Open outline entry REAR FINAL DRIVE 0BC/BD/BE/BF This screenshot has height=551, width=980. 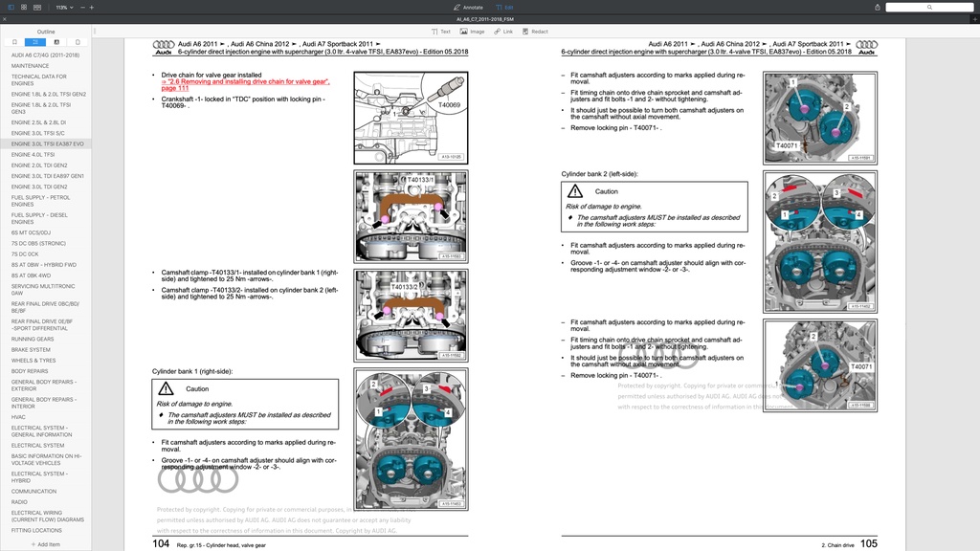45,307
